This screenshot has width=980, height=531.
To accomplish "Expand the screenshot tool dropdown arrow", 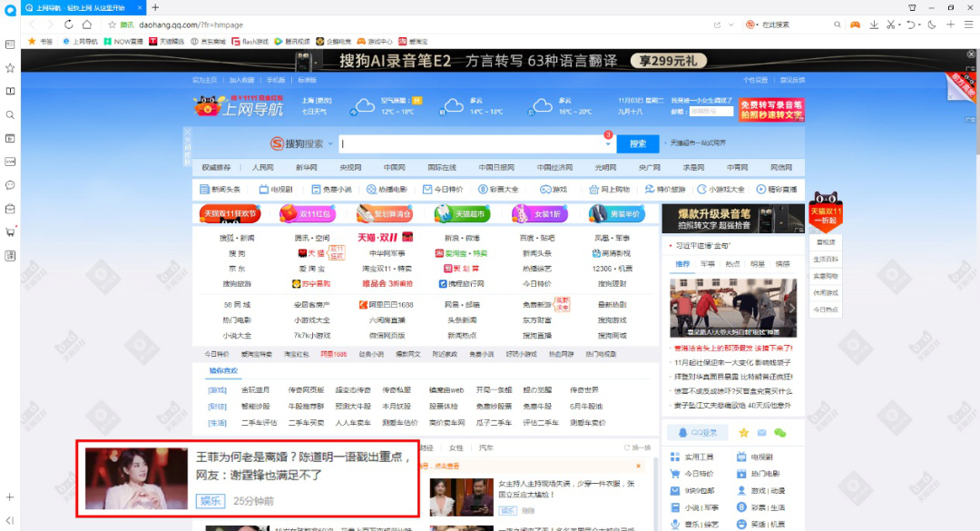I will click(898, 25).
